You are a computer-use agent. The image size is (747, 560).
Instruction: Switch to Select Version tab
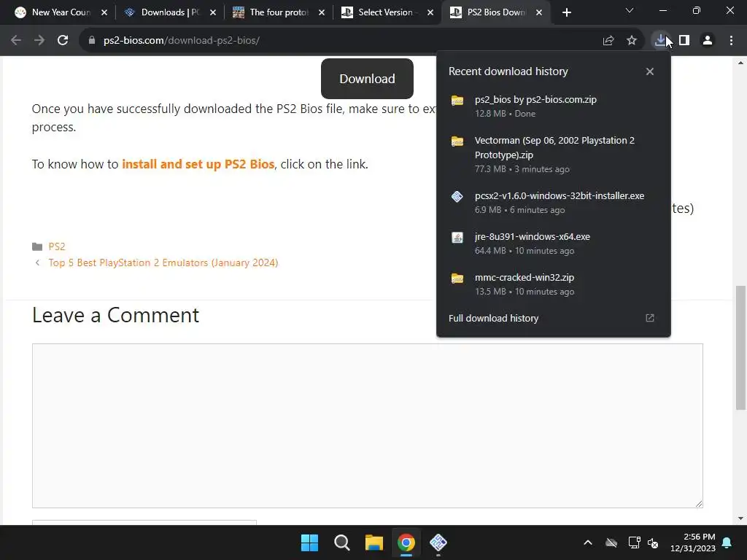pos(387,12)
